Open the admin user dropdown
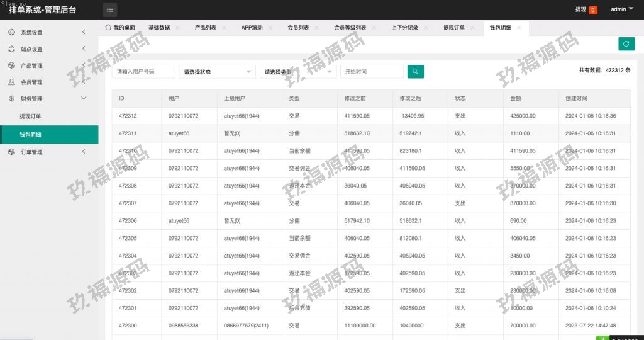 (x=621, y=9)
